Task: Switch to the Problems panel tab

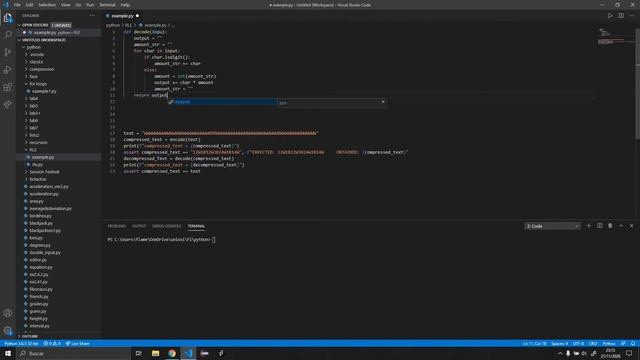Action: coord(117,226)
